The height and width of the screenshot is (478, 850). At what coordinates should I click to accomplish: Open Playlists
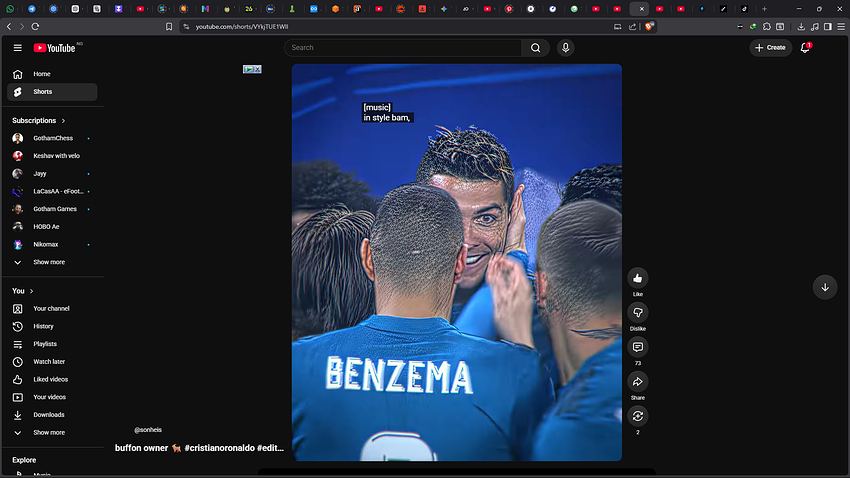point(52,344)
